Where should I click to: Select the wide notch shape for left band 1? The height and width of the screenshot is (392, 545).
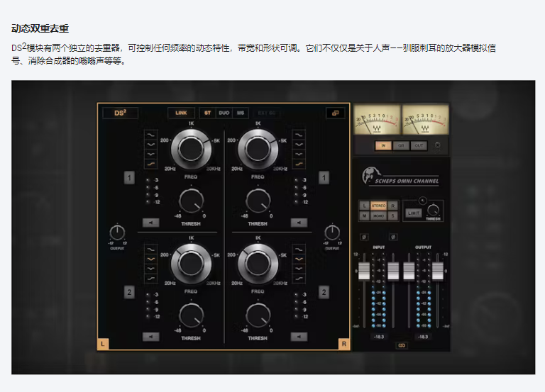point(151,144)
